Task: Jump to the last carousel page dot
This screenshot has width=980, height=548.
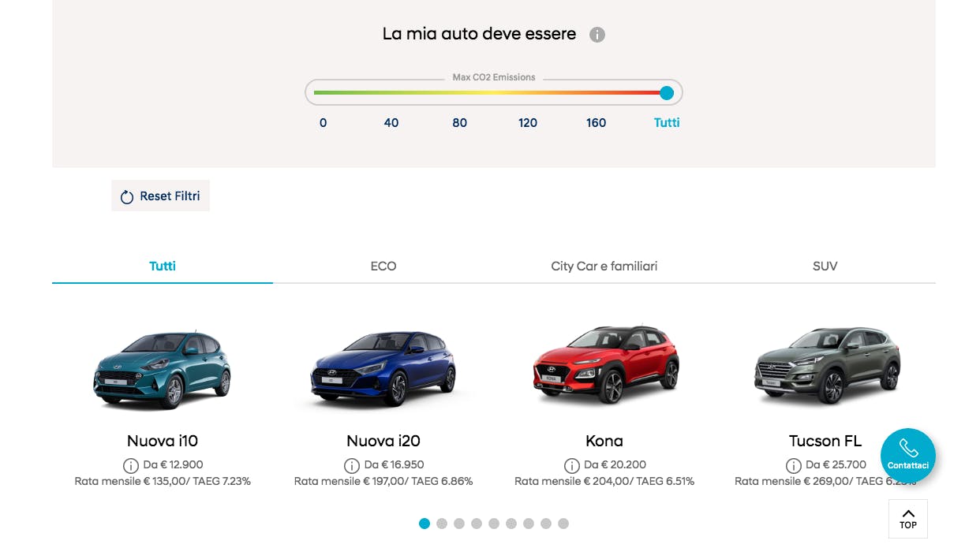Action: click(563, 524)
